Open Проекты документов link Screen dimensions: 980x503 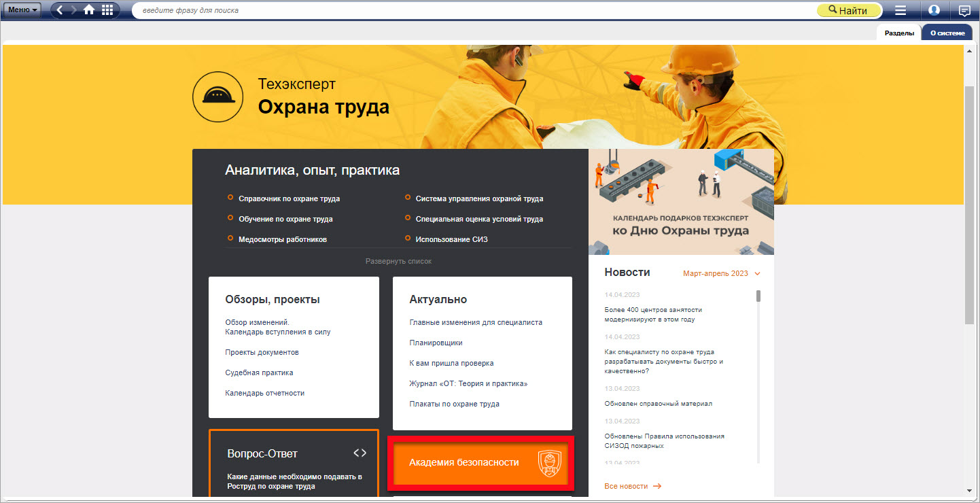coord(262,352)
